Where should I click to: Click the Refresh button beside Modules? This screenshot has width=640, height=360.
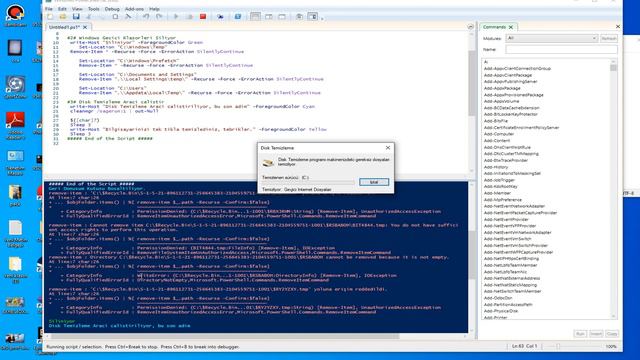pyautogui.click(x=609, y=38)
